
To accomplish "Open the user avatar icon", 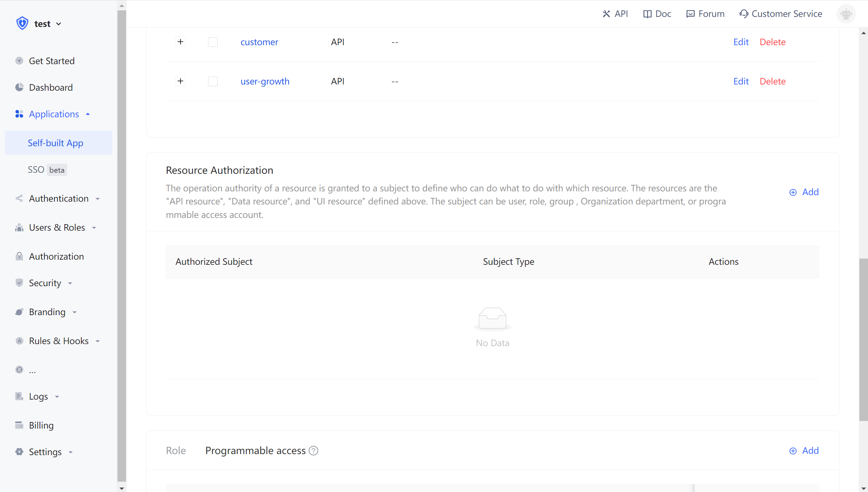I will (846, 14).
